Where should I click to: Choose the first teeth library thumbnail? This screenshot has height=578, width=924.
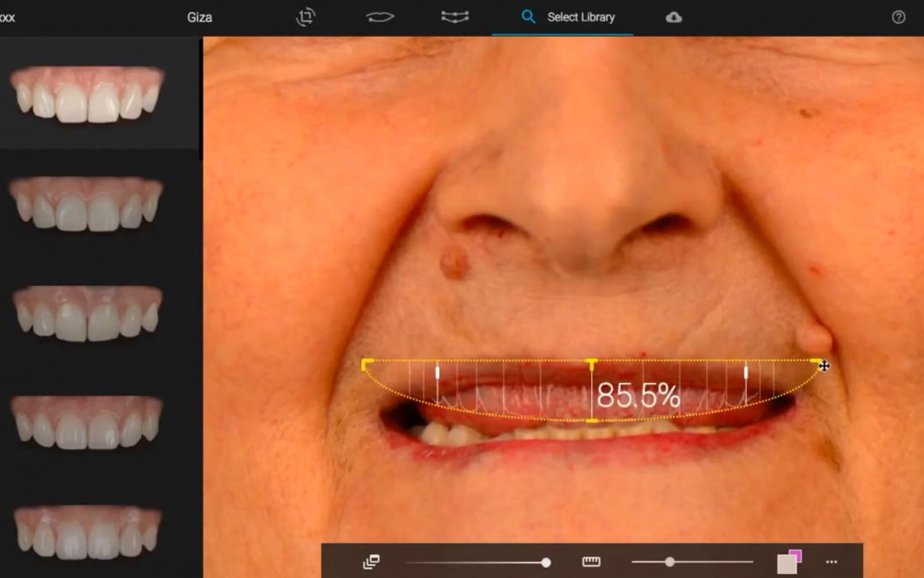pyautogui.click(x=87, y=94)
